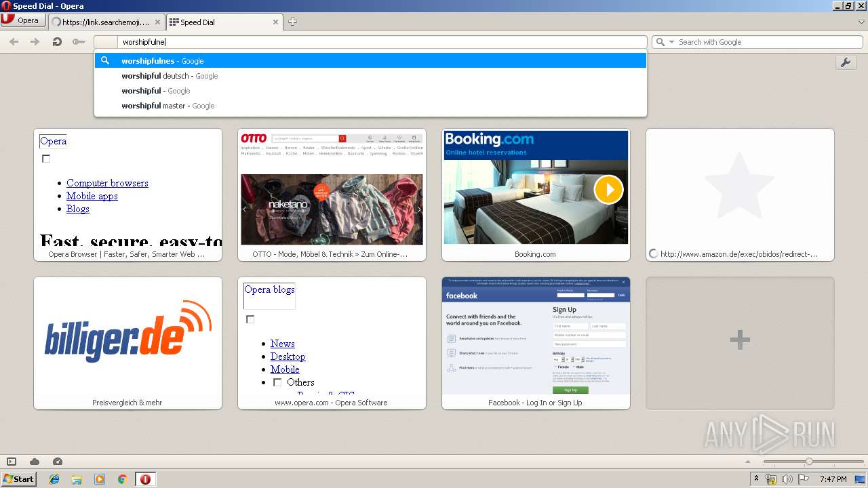Launch Windows Media Player from taskbar
Screen dimensions: 868x488
[100, 479]
